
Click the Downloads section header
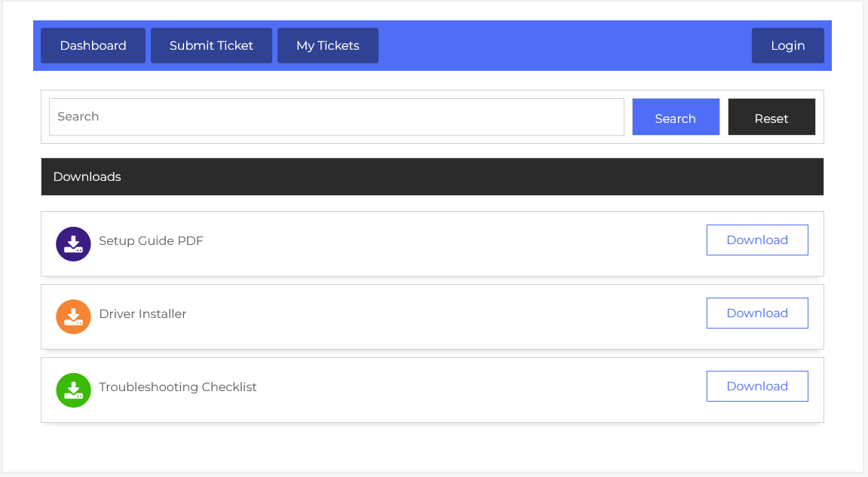[x=432, y=177]
